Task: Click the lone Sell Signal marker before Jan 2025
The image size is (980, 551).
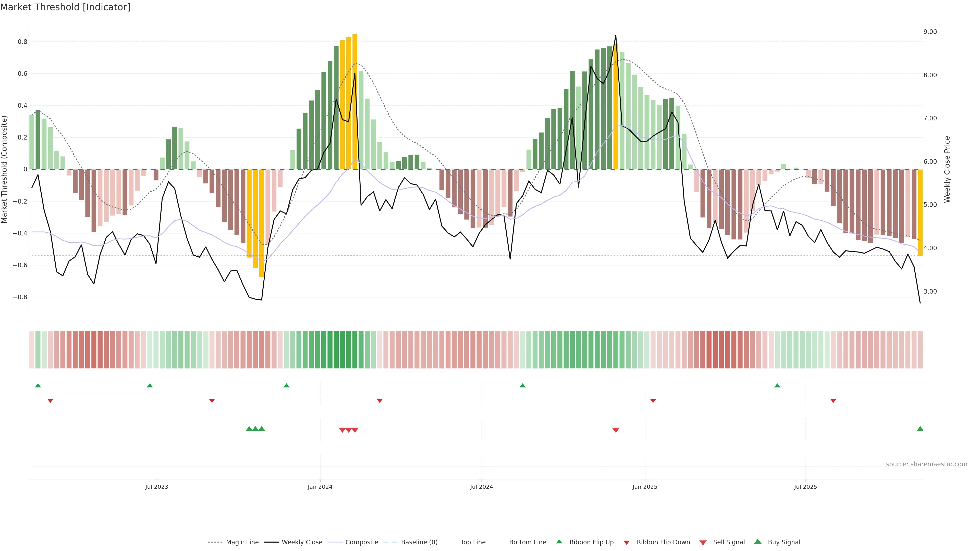Action: 616,430
